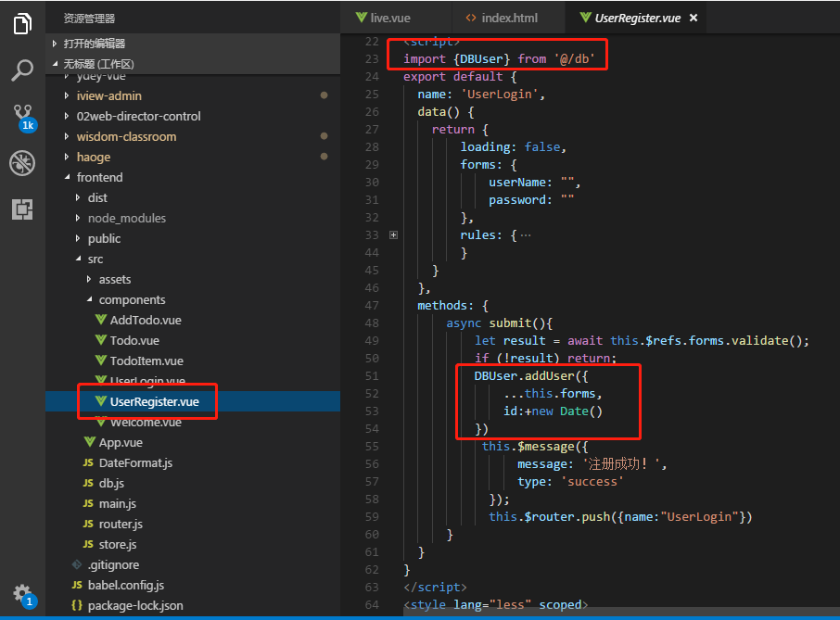Close the UserRegister.vue tab
This screenshot has width=840, height=620.
[x=693, y=18]
